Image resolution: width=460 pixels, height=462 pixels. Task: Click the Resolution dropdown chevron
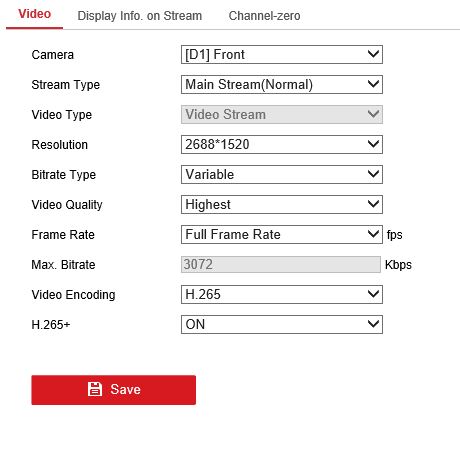pyautogui.click(x=373, y=144)
